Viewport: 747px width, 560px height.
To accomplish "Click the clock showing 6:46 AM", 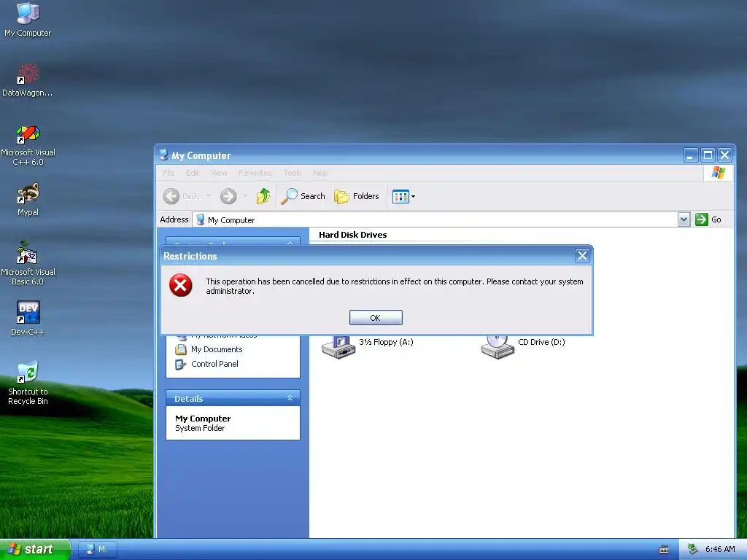I will coord(720,549).
